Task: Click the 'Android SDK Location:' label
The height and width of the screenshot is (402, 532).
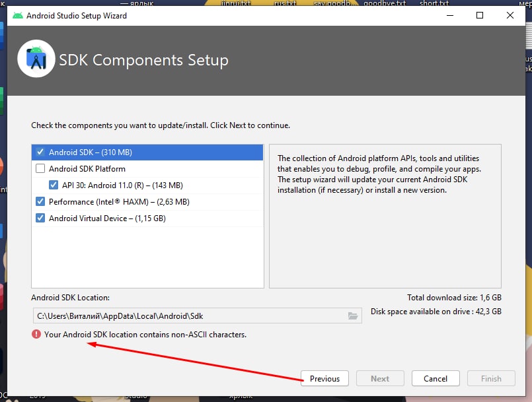Action: 70,298
